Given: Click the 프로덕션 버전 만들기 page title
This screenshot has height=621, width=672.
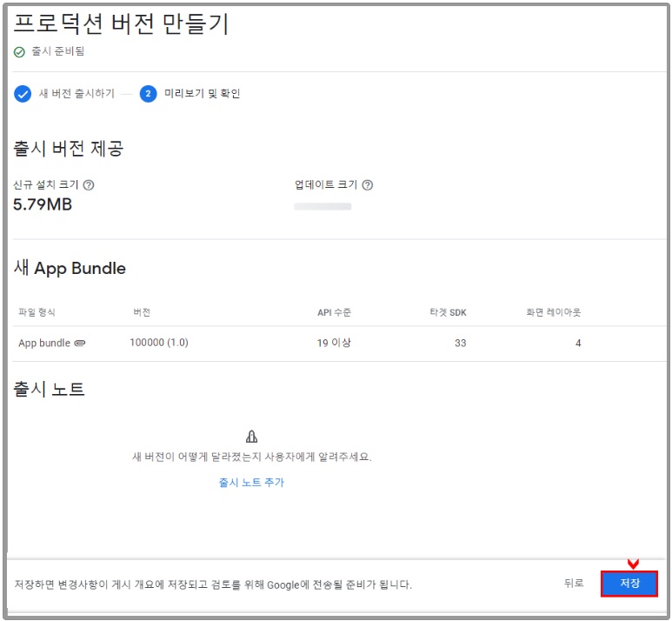Looking at the screenshot, I should pos(122,23).
